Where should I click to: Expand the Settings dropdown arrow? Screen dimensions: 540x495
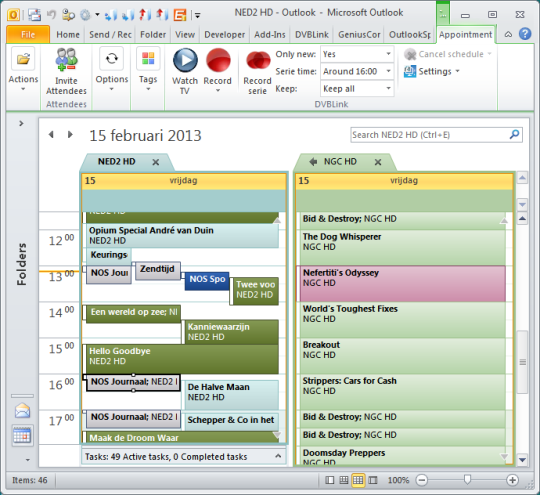(x=458, y=71)
